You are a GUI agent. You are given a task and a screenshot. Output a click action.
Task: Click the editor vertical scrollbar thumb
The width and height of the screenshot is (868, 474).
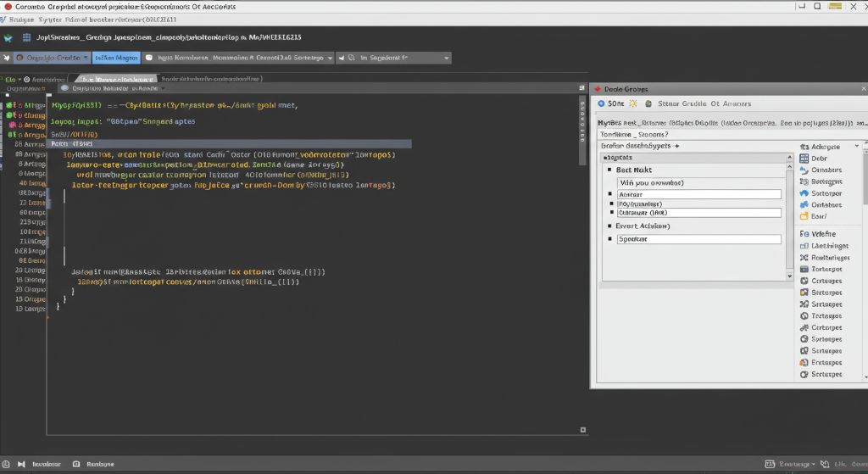[x=582, y=130]
